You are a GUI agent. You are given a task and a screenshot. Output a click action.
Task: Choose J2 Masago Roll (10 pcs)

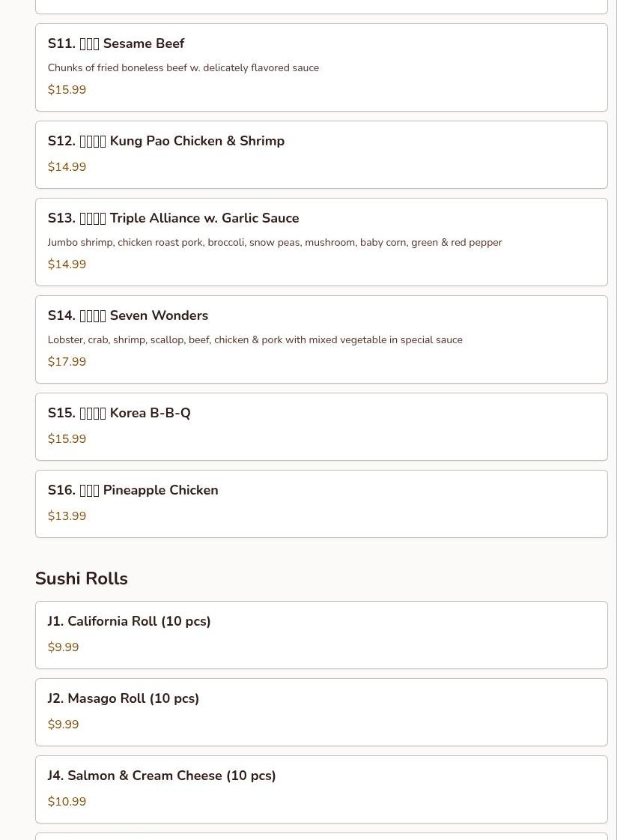click(321, 713)
